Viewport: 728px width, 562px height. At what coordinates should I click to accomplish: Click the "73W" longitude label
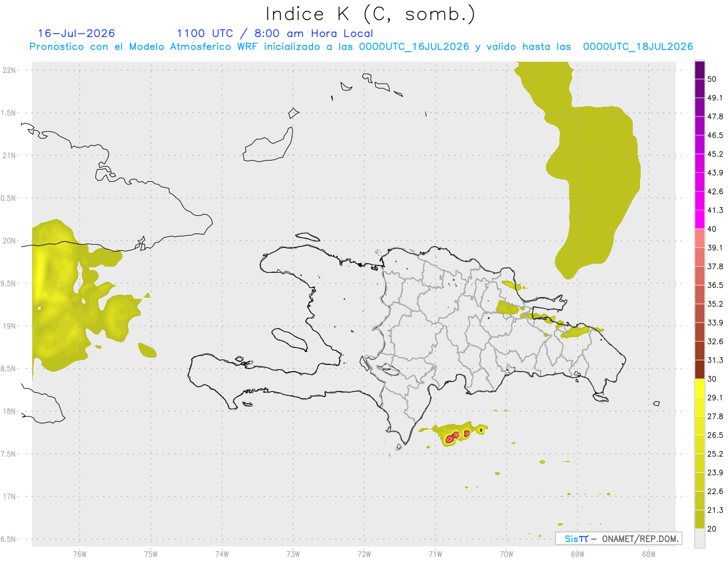click(293, 554)
